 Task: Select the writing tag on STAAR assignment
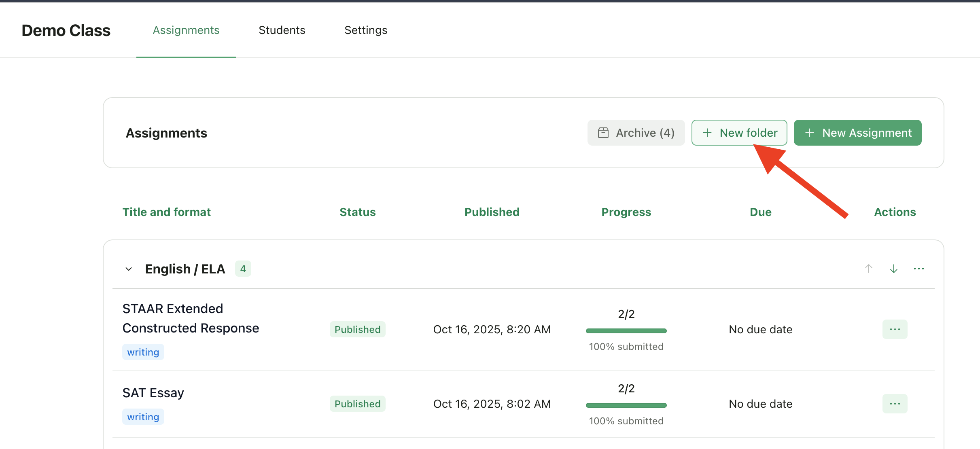143,352
